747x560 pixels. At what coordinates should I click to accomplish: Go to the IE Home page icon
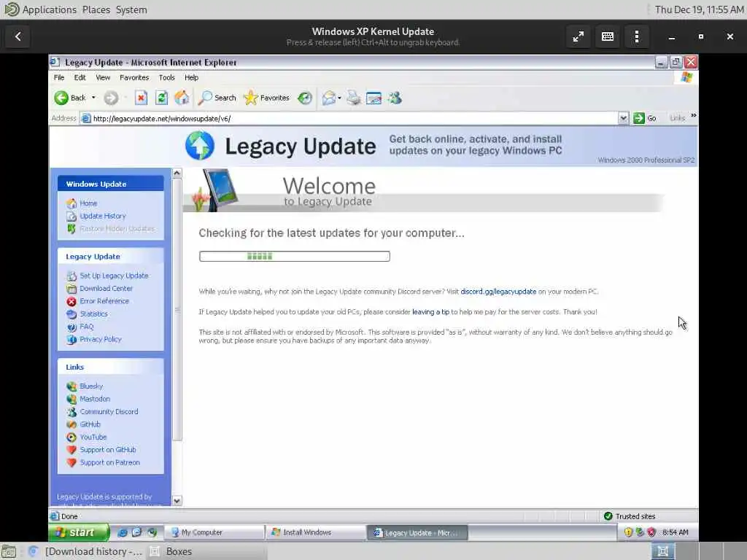(x=182, y=98)
